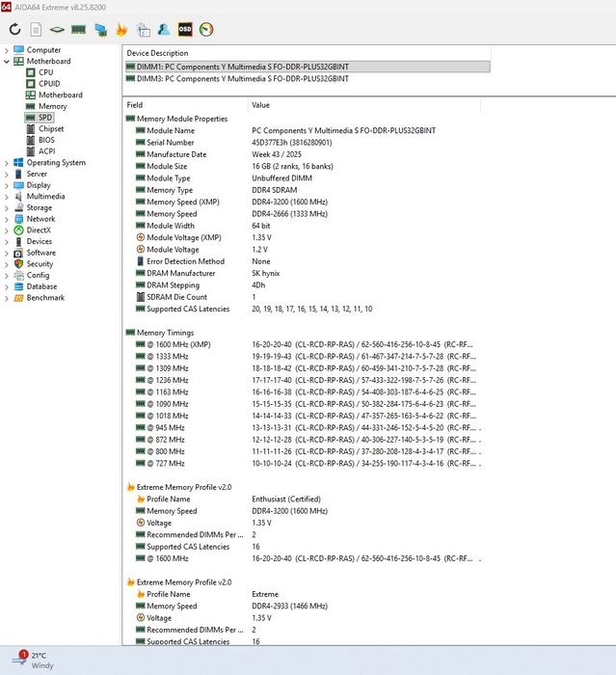Select the @ 1018 MHz timing row
This screenshot has width=616, height=675.
[x=302, y=416]
